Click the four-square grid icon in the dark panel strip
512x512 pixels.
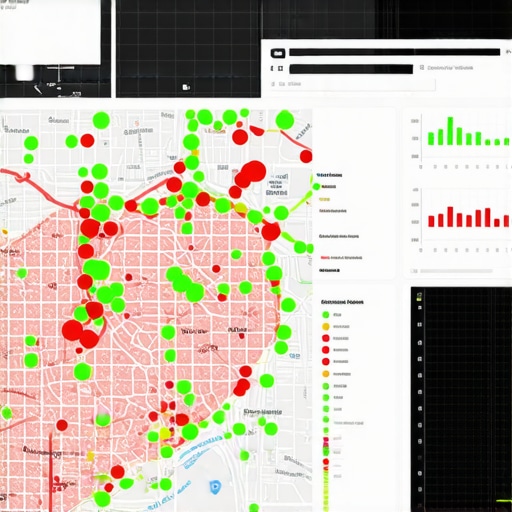[x=420, y=324]
